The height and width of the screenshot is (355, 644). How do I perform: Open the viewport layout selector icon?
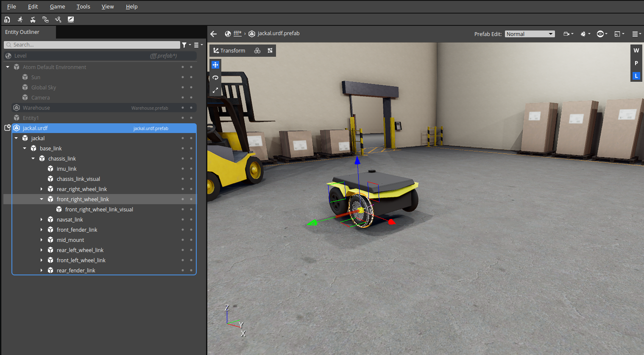pos(617,33)
